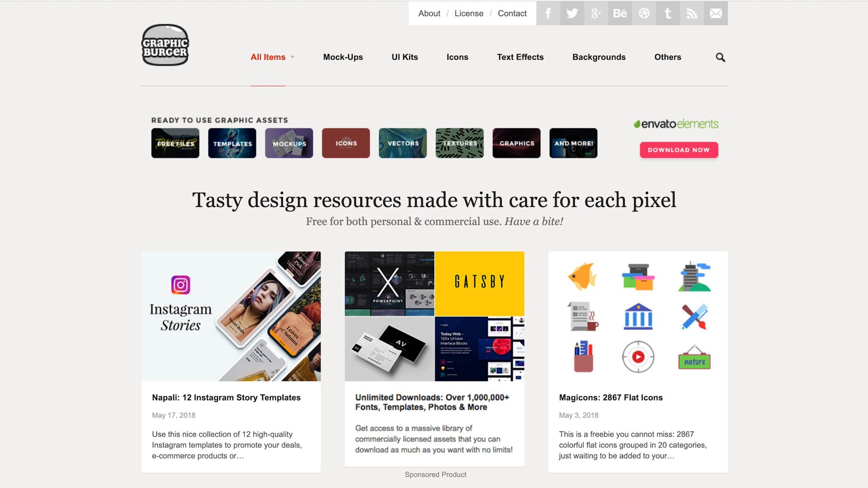Select the Textures asset tile
The image size is (868, 488).
coord(460,143)
